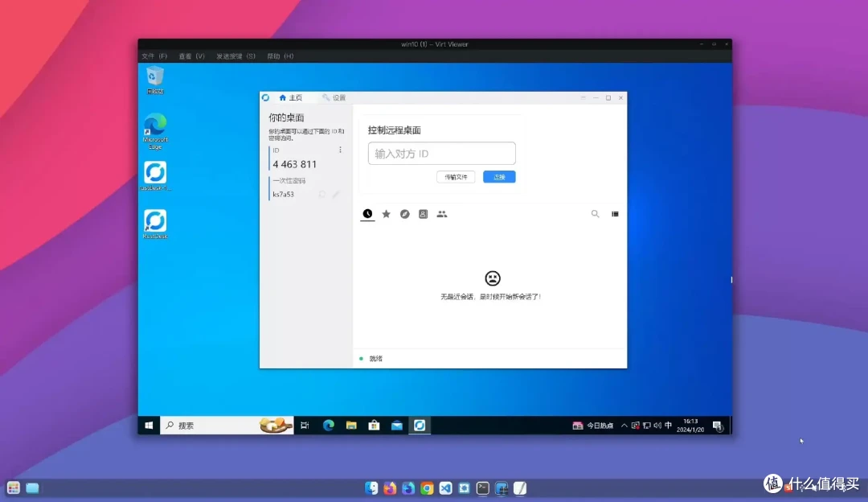Open text editor pencil icon in dock
The height and width of the screenshot is (502, 868).
tap(520, 488)
